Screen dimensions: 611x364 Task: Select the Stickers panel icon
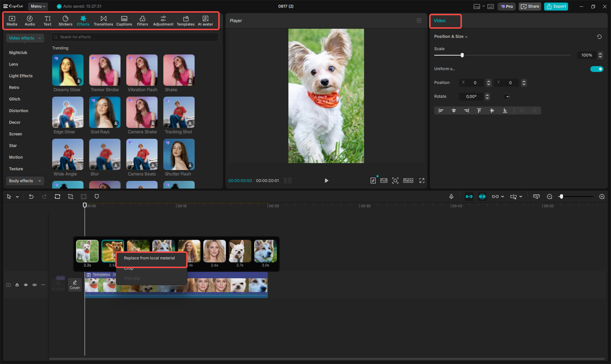[x=65, y=20]
